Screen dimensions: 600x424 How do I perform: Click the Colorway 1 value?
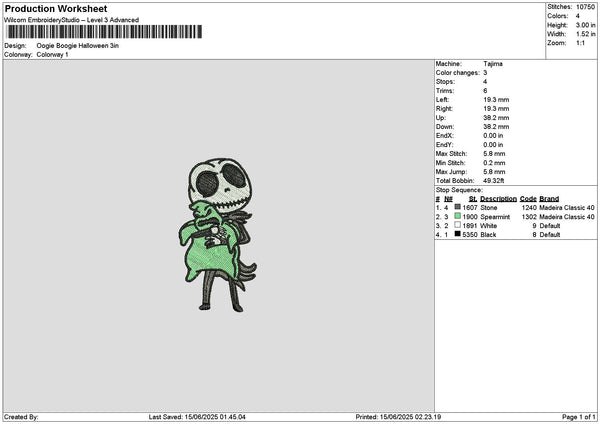click(x=52, y=55)
